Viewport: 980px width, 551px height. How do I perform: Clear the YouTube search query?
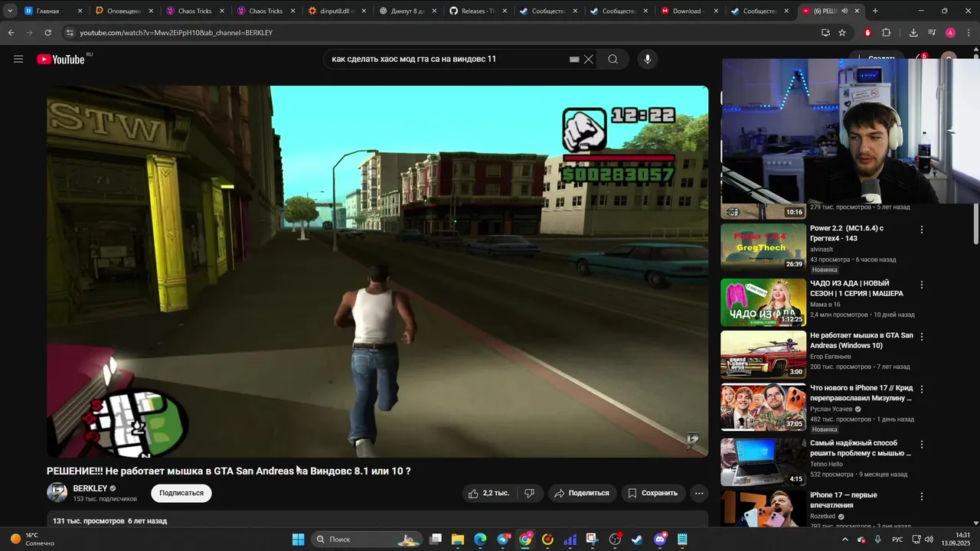(588, 59)
